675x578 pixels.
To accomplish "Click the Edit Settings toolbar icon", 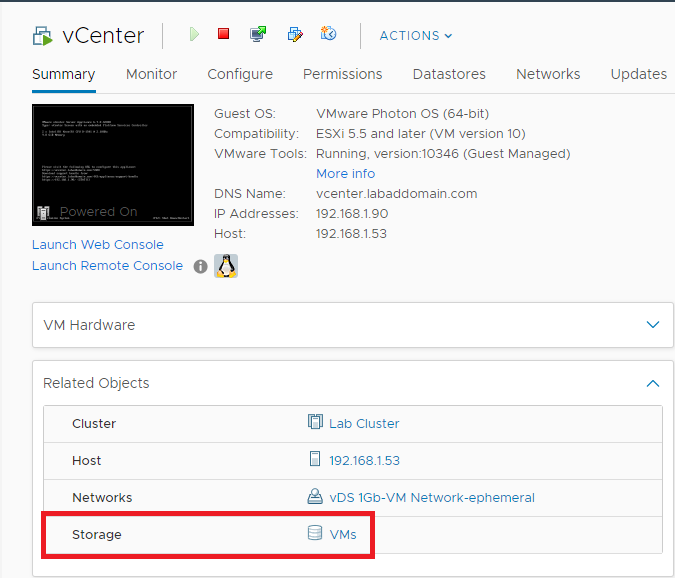I will click(294, 35).
